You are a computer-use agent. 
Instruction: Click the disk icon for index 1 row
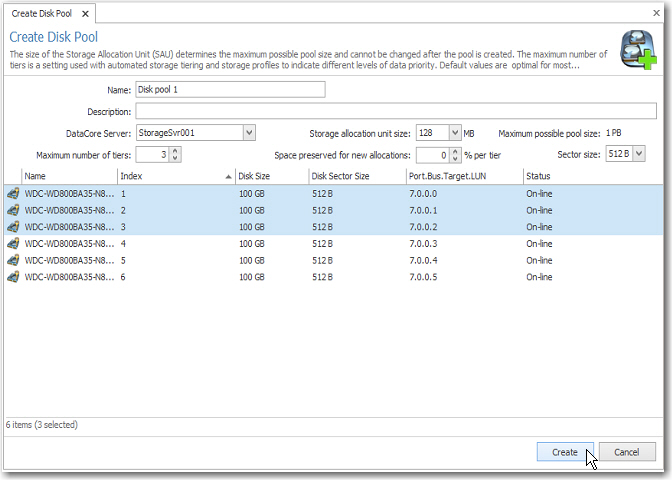13,194
